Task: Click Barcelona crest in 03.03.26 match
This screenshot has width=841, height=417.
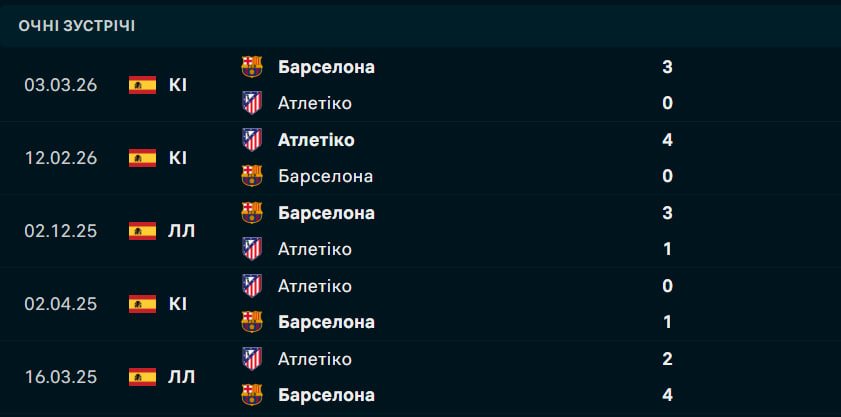Action: click(x=252, y=67)
